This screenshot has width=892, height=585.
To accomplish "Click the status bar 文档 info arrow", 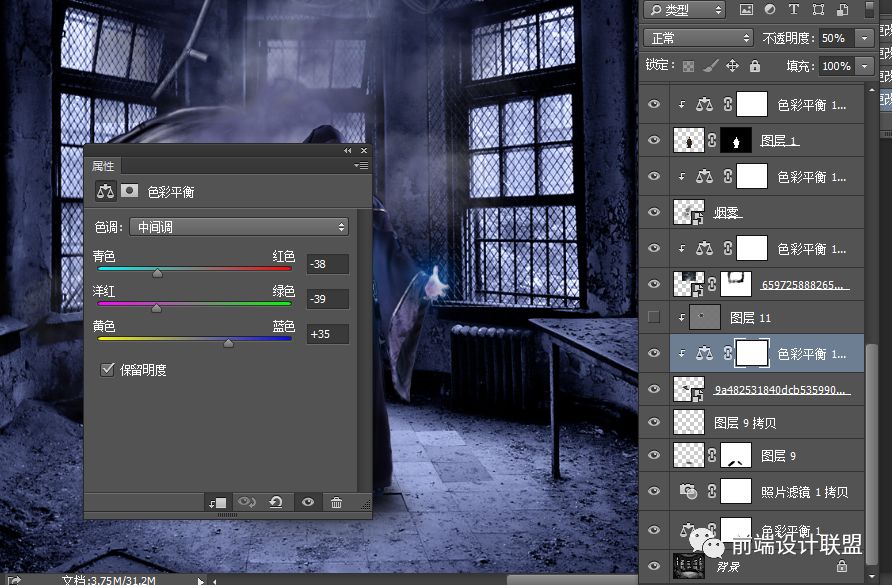I will pyautogui.click(x=200, y=580).
